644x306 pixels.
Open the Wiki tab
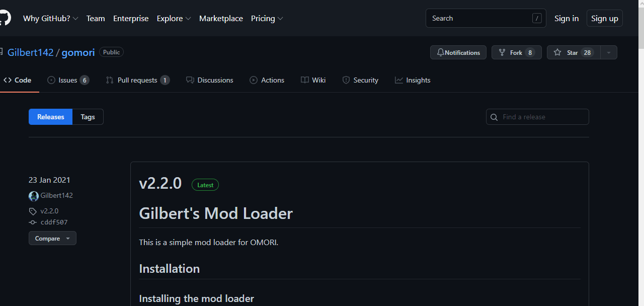click(313, 80)
